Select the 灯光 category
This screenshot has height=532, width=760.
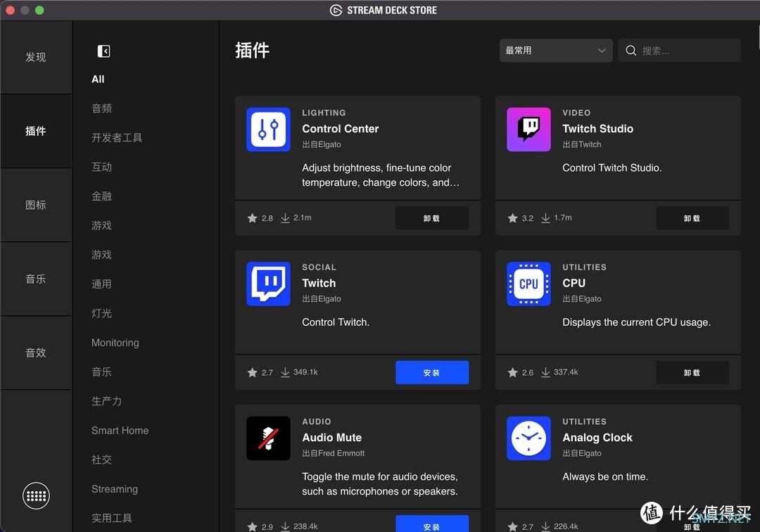102,313
